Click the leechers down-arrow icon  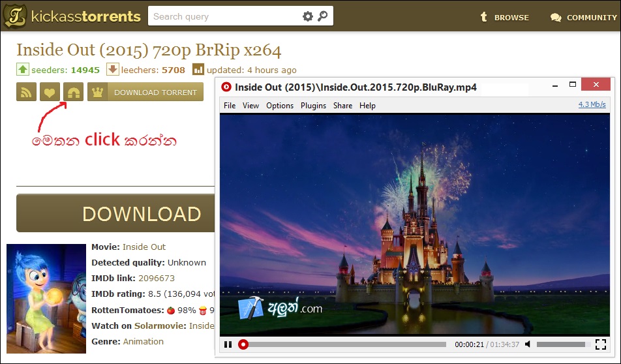tap(112, 69)
